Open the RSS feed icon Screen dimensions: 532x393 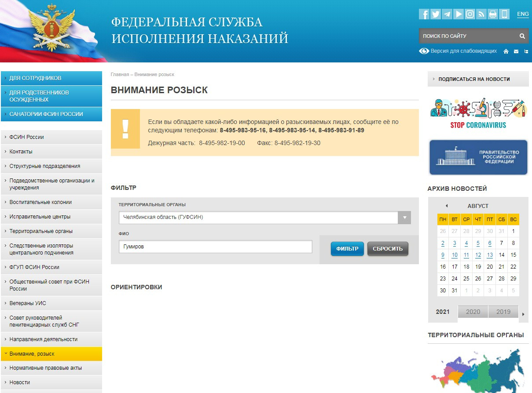481,14
